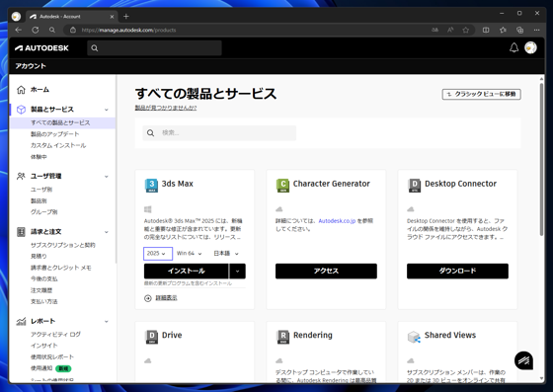Screen dimensions: 553x392
Task: Open 注文履歴 in sidebar
Action: click(41, 290)
